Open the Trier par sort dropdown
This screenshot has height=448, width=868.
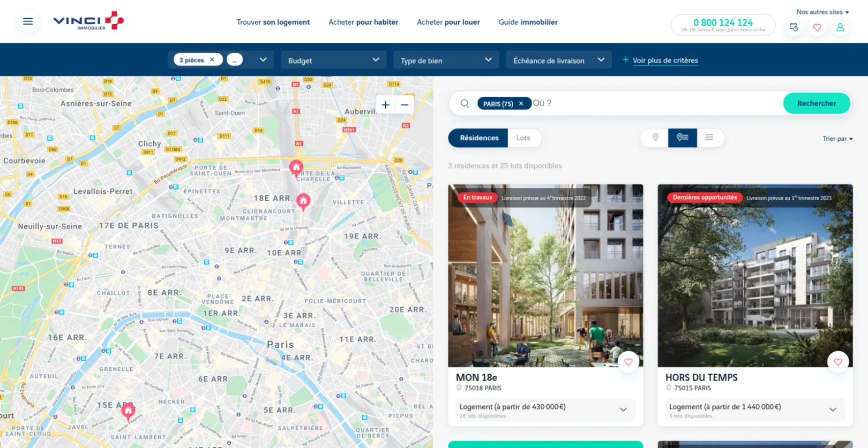pos(837,139)
